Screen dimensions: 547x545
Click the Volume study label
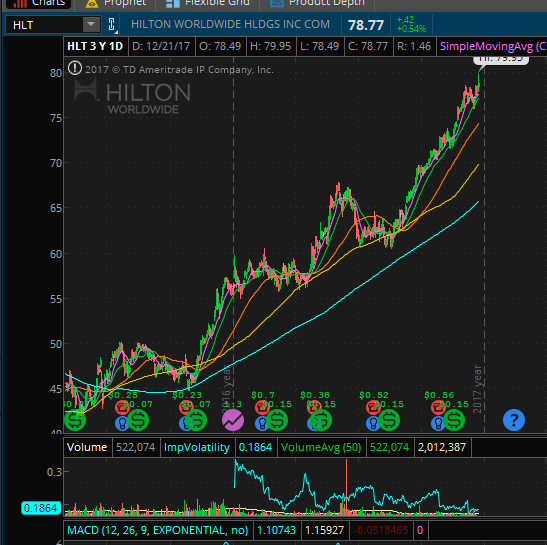[87, 447]
